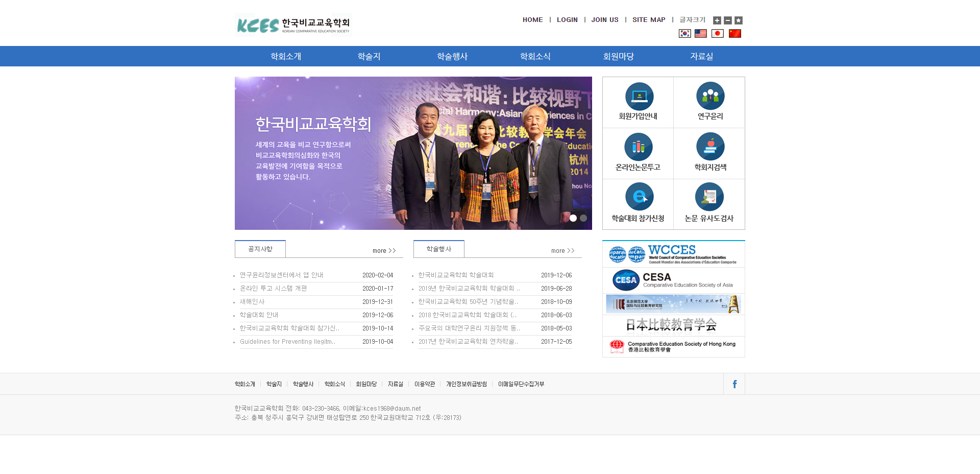Screen dimensions: 980x474
Task: Open notice 연구윤리정보센터에서 앱 안내
Action: click(x=282, y=275)
